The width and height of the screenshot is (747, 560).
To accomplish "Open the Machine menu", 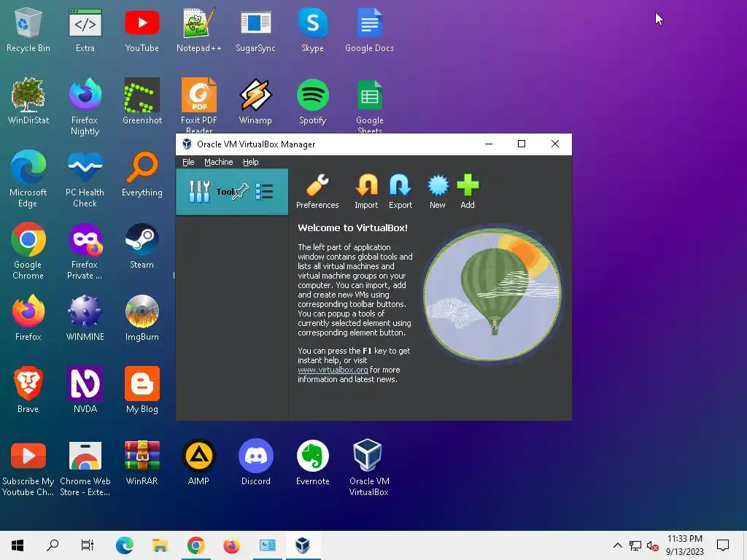I will (219, 162).
